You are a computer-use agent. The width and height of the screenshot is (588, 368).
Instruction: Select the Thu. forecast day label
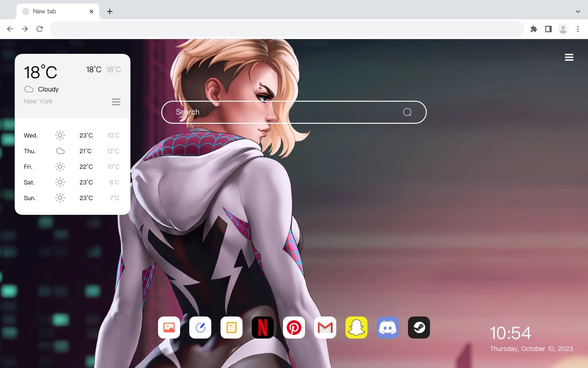pos(30,151)
